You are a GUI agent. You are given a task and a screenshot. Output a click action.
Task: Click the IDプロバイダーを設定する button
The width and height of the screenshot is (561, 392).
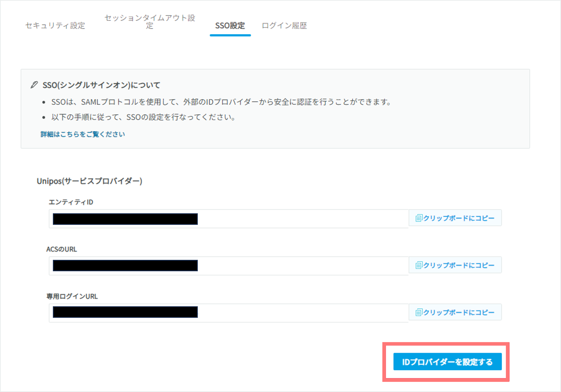point(447,362)
